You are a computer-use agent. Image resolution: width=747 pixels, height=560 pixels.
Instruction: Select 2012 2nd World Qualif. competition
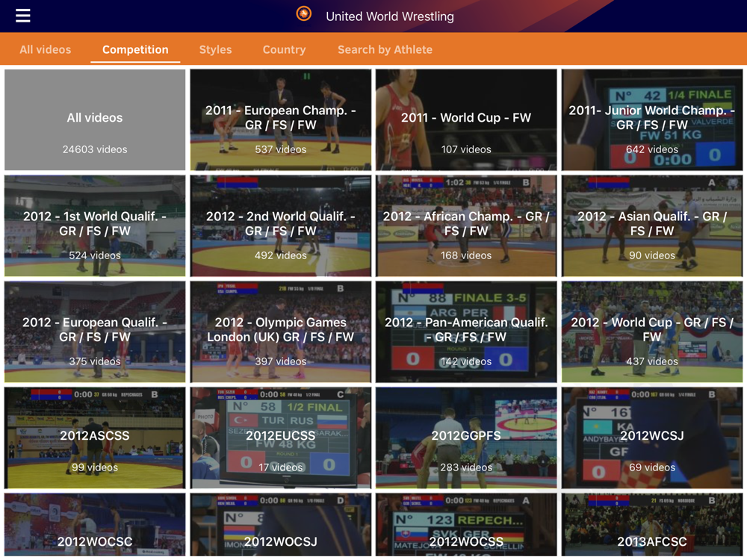[x=281, y=225]
